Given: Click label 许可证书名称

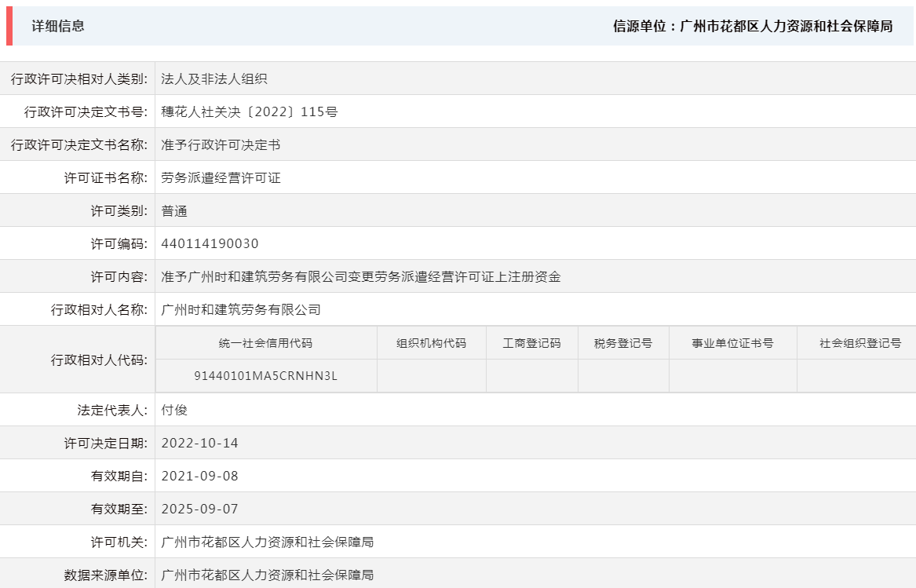Looking at the screenshot, I should coord(106,177).
